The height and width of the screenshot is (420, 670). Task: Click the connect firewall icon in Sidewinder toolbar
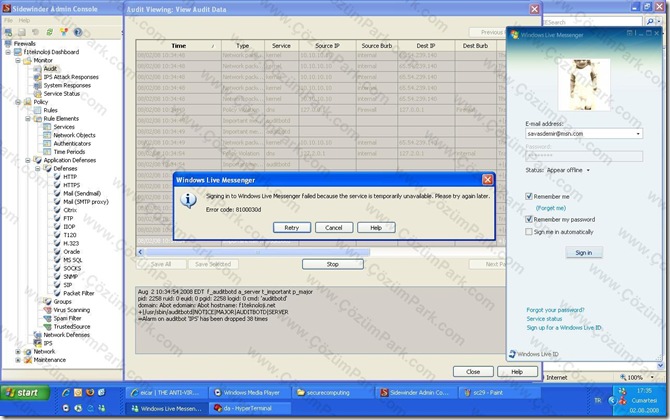pyautogui.click(x=8, y=32)
